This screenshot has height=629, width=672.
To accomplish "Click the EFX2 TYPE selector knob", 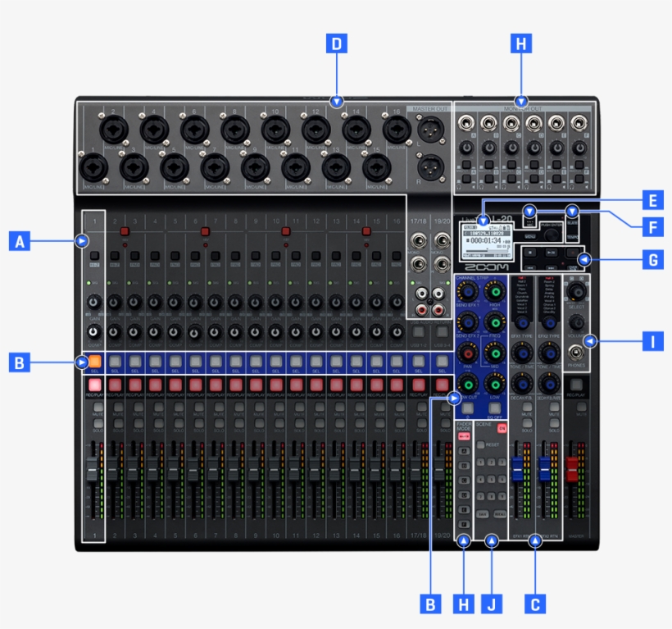I will (x=549, y=322).
